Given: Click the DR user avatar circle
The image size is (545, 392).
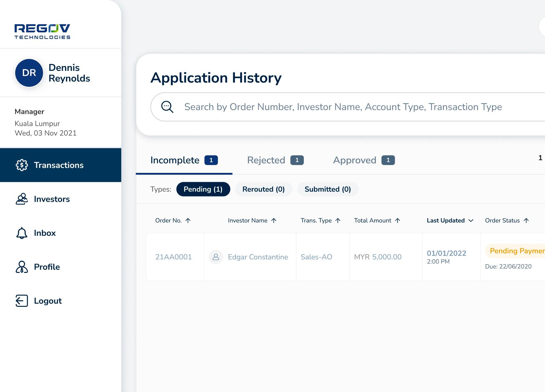Looking at the screenshot, I should coord(29,73).
